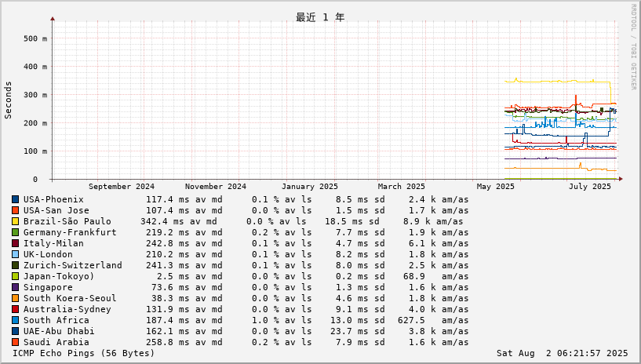This screenshot has height=364, width=641.
Task: Select the Brazil-São Paulo legend label
Action: (67, 221)
